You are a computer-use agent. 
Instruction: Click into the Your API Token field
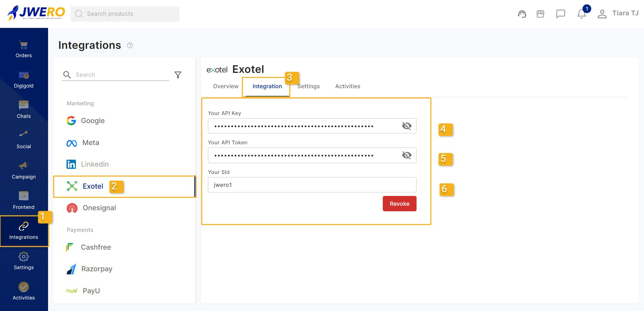click(312, 155)
